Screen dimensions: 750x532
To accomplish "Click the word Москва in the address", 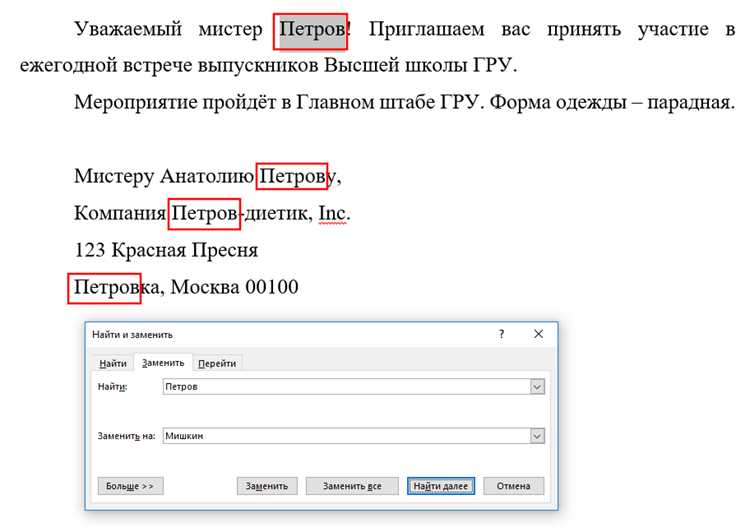I will [205, 287].
